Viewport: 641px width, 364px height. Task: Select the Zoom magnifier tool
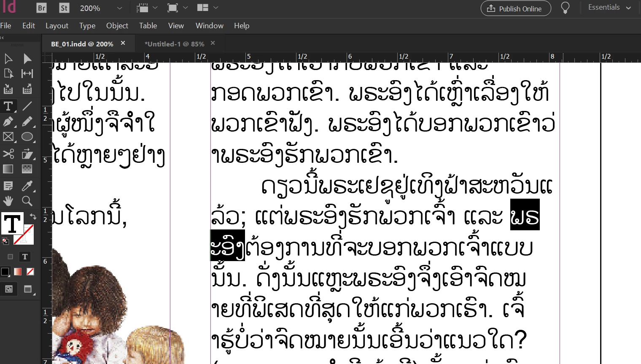point(27,201)
